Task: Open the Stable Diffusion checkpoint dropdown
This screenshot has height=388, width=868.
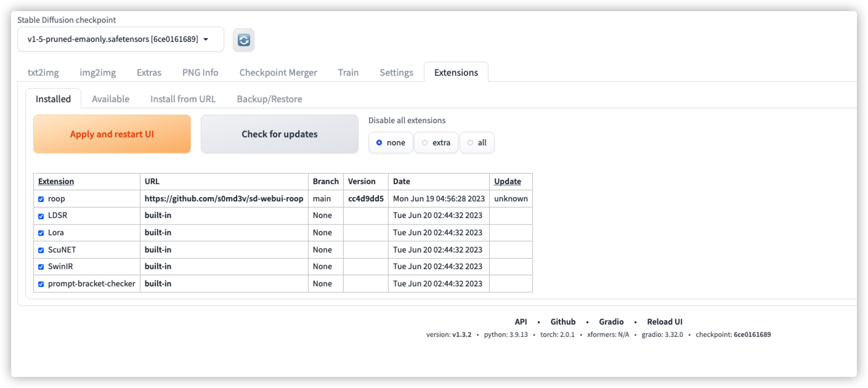Action: (120, 39)
